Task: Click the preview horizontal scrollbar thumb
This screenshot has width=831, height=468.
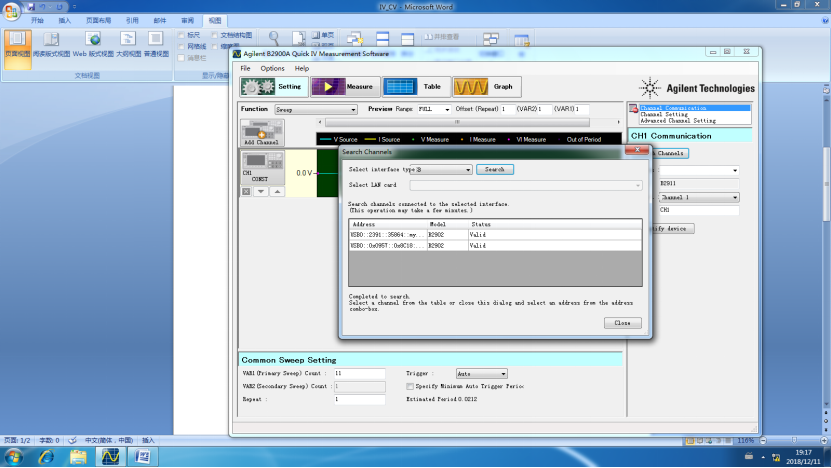Action: 457,122
